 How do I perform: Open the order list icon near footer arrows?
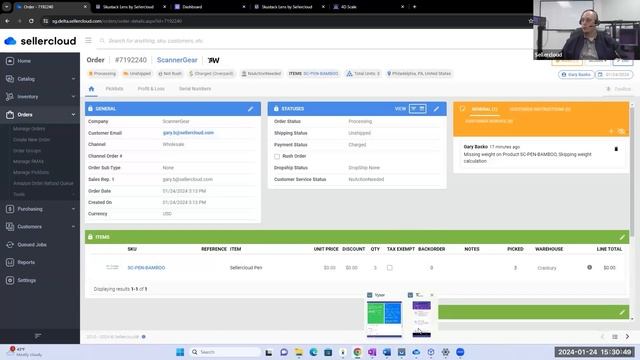tap(615, 337)
